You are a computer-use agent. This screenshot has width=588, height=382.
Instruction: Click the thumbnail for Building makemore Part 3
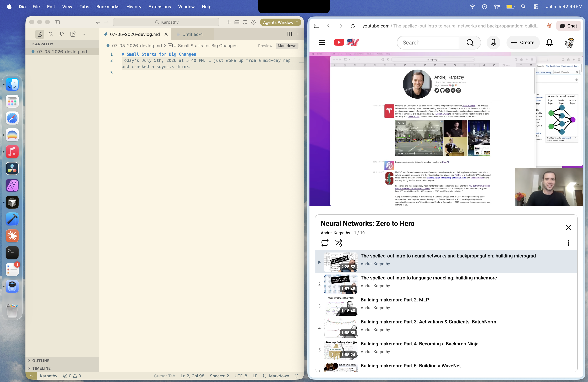click(341, 328)
